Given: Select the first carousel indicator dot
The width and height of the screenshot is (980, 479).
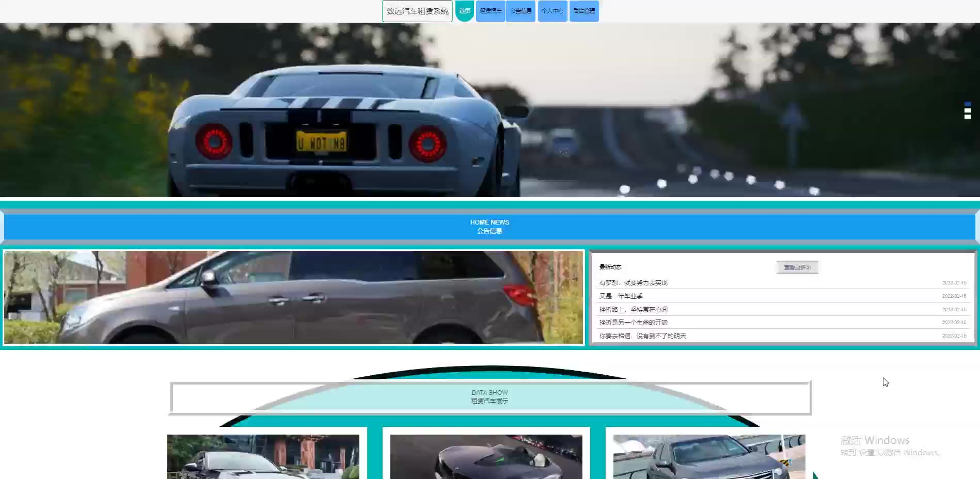Looking at the screenshot, I should [x=968, y=104].
